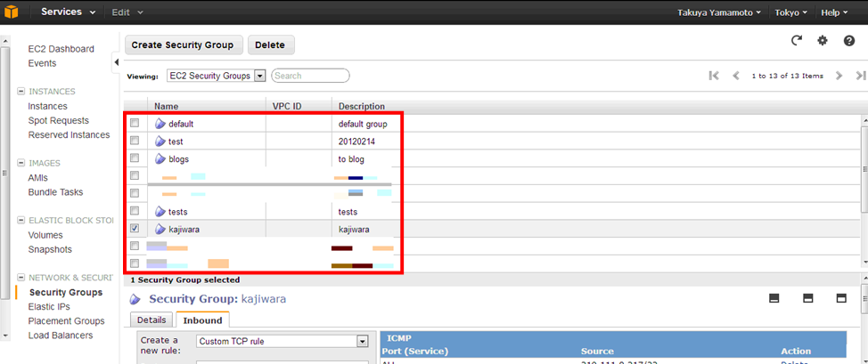The width and height of the screenshot is (868, 364).
Task: Go to first page of items
Action: tap(714, 76)
